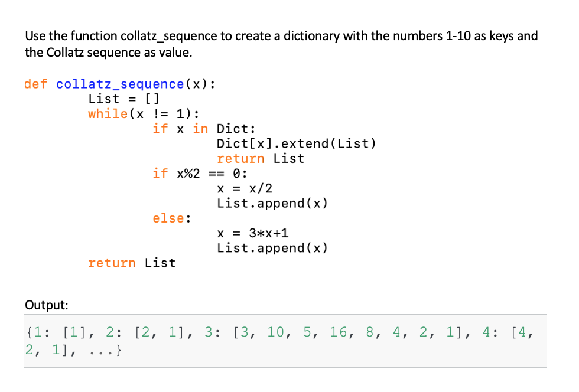
Task: Click the "if x%2 == 0:" line
Action: [200, 173]
